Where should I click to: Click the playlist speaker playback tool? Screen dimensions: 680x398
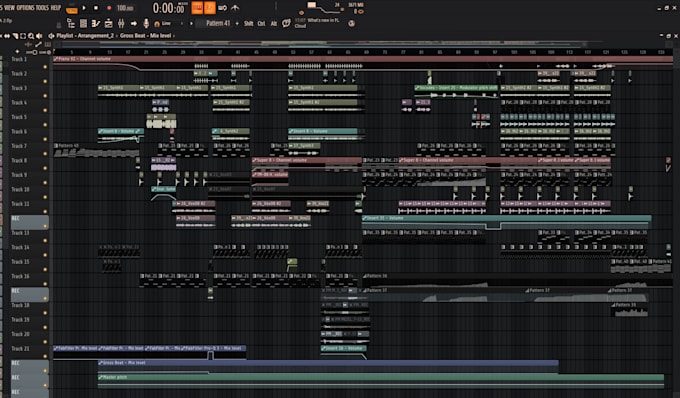39,36
